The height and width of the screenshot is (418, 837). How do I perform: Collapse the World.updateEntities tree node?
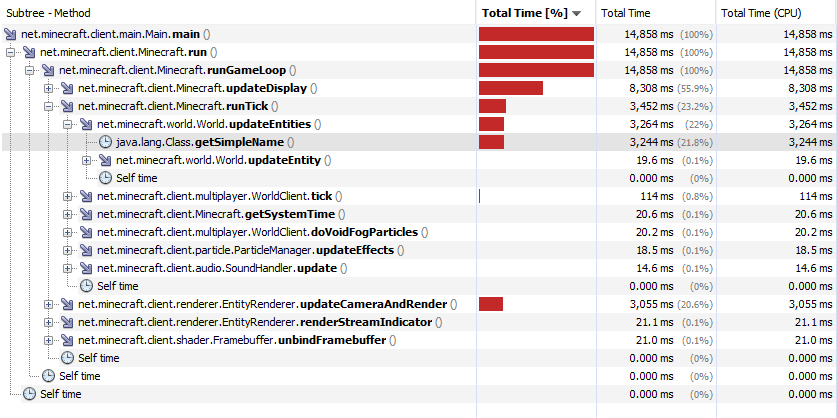[x=67, y=124]
